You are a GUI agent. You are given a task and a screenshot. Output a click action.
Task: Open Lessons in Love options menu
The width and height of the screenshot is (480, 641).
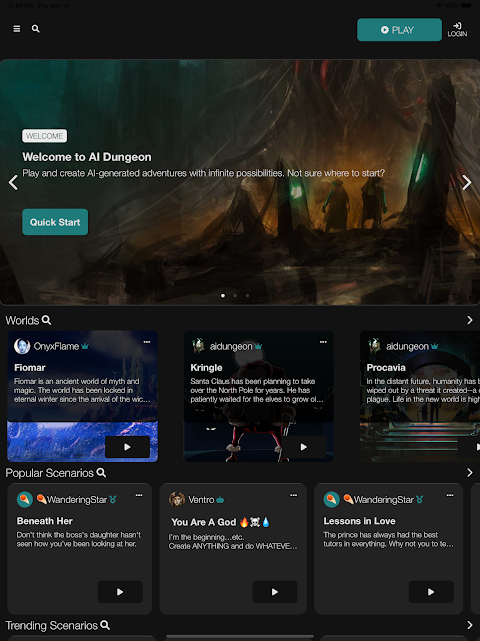click(x=450, y=495)
